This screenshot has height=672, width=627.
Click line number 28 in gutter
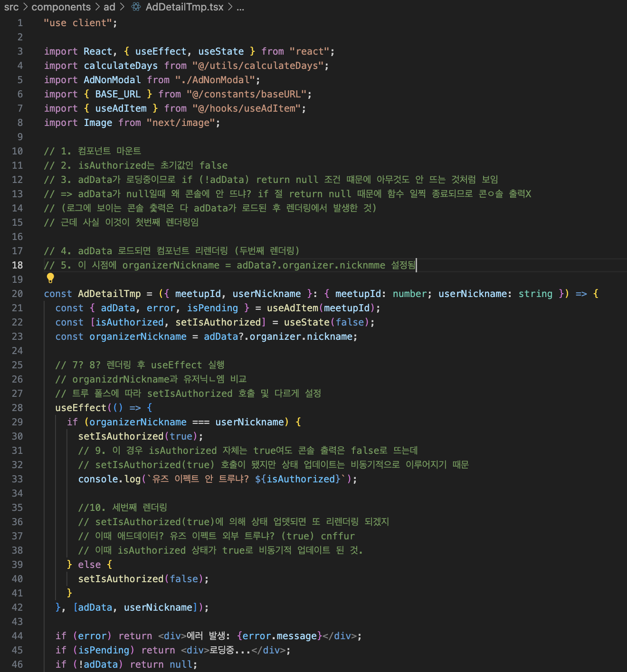click(x=17, y=408)
